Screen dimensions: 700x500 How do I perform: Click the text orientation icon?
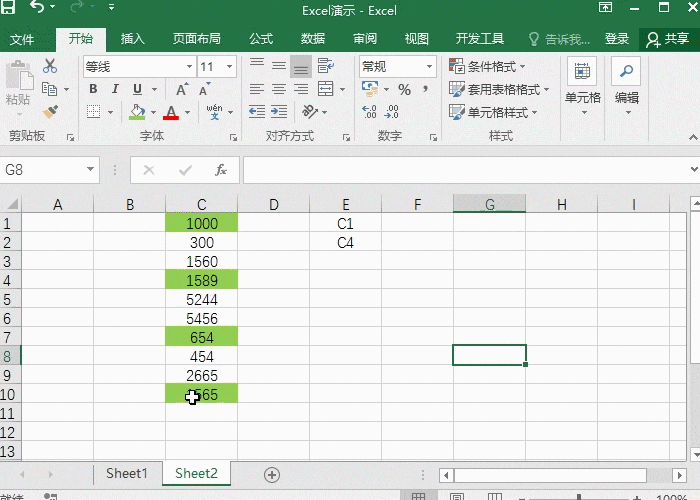coord(310,112)
